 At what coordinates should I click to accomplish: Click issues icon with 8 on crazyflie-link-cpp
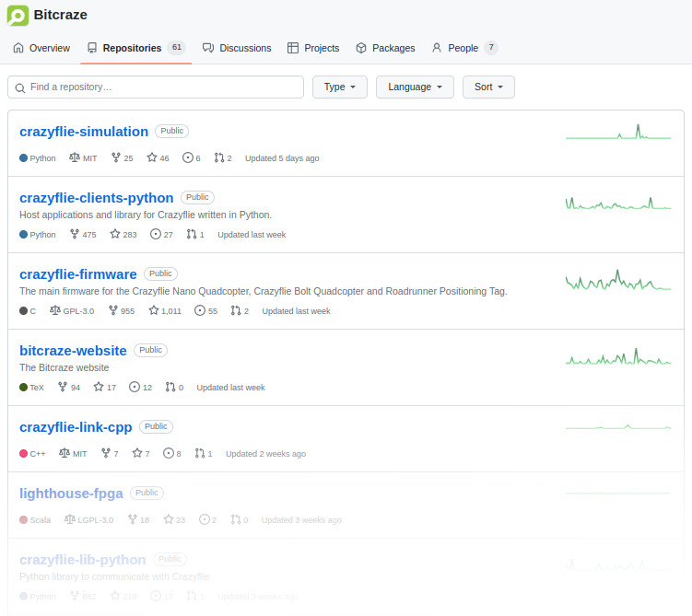169,453
